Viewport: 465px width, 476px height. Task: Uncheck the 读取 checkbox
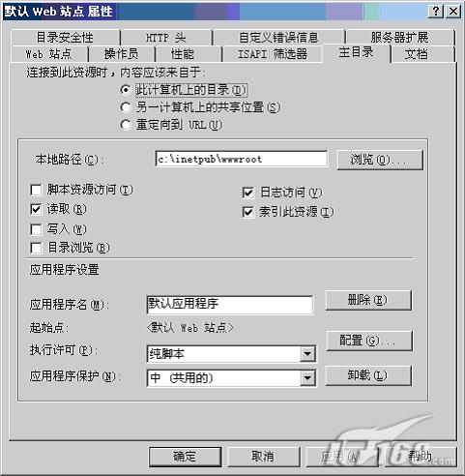(36, 209)
